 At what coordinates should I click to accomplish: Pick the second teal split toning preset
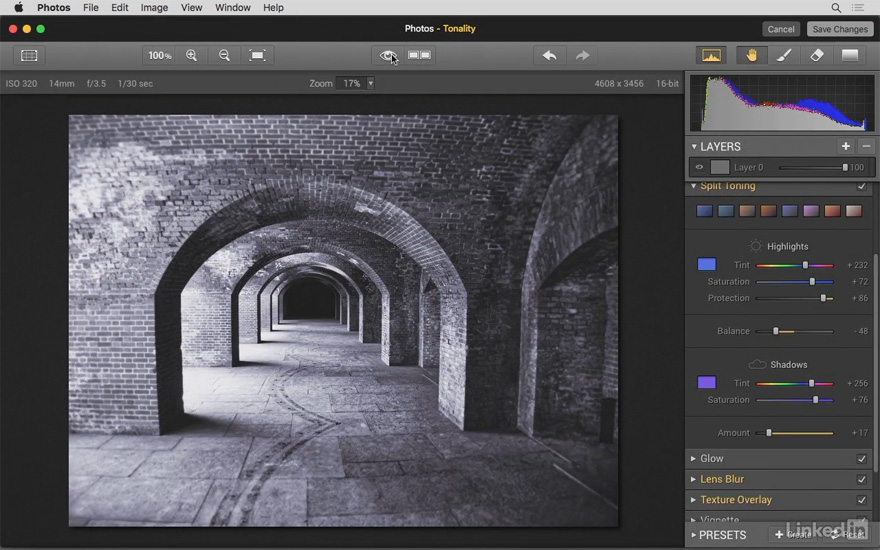tap(726, 211)
